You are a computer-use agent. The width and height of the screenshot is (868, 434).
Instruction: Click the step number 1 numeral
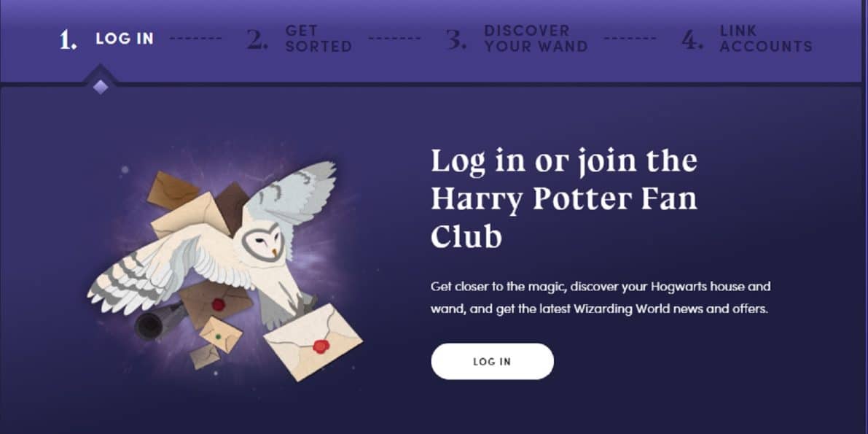pos(68,39)
